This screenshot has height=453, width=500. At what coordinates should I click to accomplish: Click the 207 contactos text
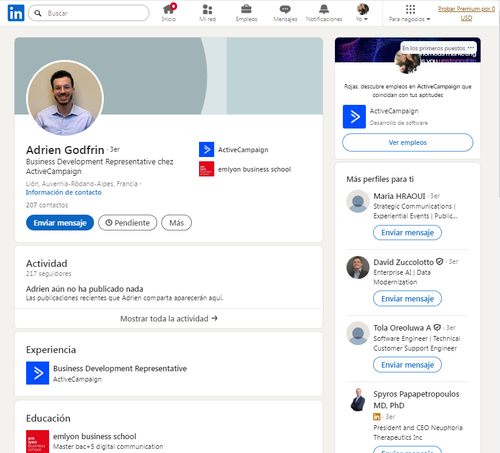(x=47, y=205)
